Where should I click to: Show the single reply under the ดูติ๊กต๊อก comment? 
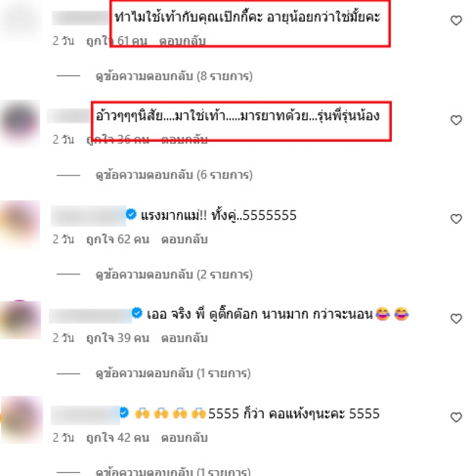[173, 373]
